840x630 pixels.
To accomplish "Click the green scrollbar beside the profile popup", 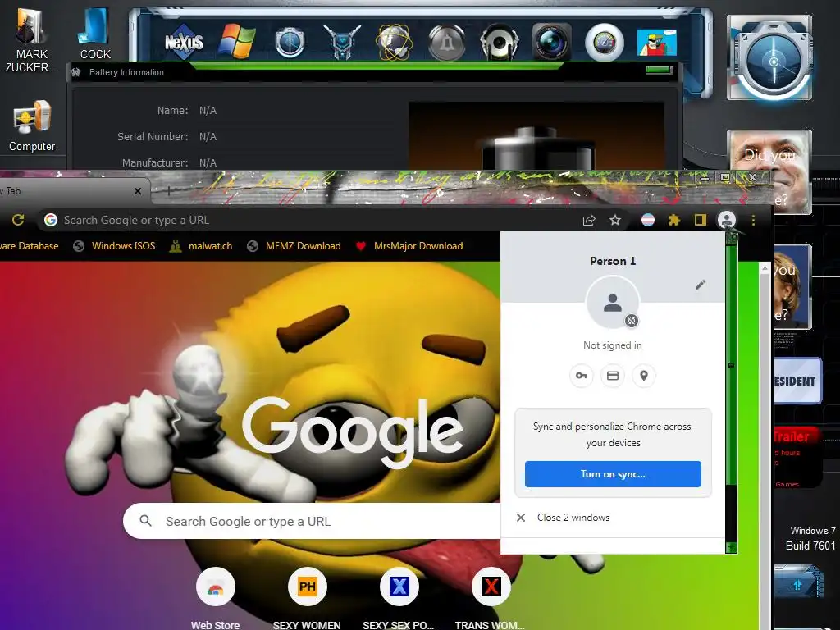I will 731,393.
